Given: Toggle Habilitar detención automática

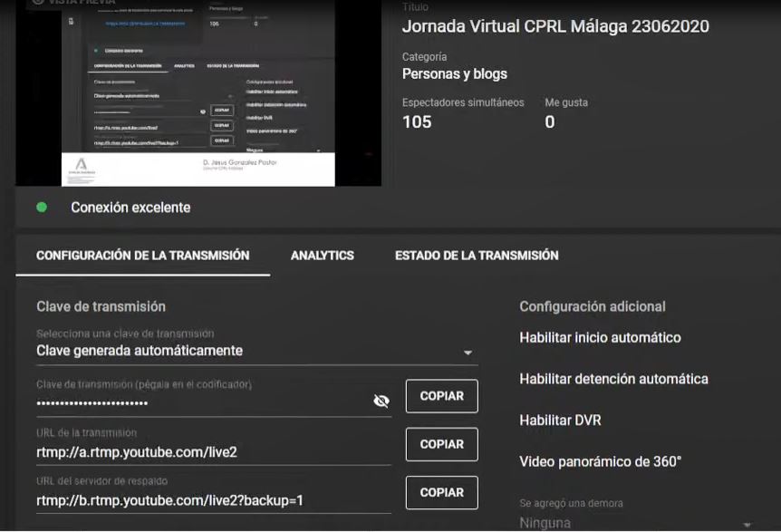Looking at the screenshot, I should point(613,379).
